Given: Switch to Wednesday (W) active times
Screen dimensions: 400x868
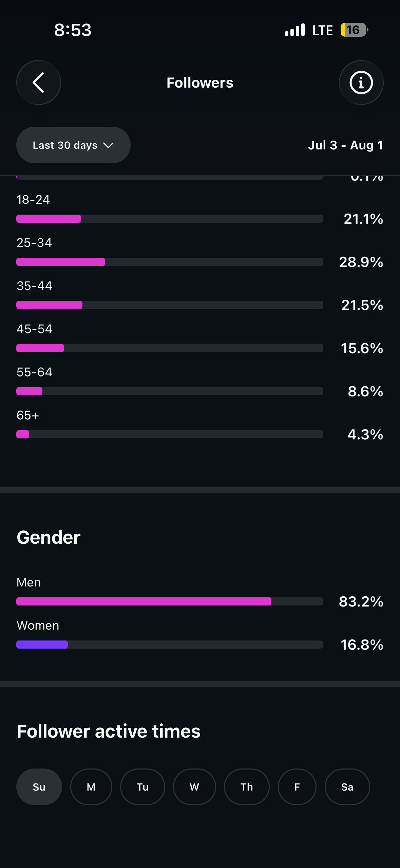Looking at the screenshot, I should point(194,787).
